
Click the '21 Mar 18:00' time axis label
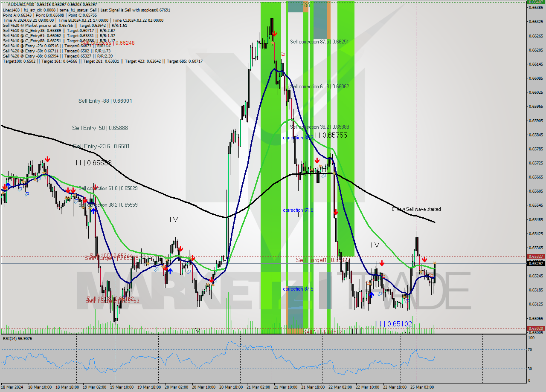click(x=312, y=387)
